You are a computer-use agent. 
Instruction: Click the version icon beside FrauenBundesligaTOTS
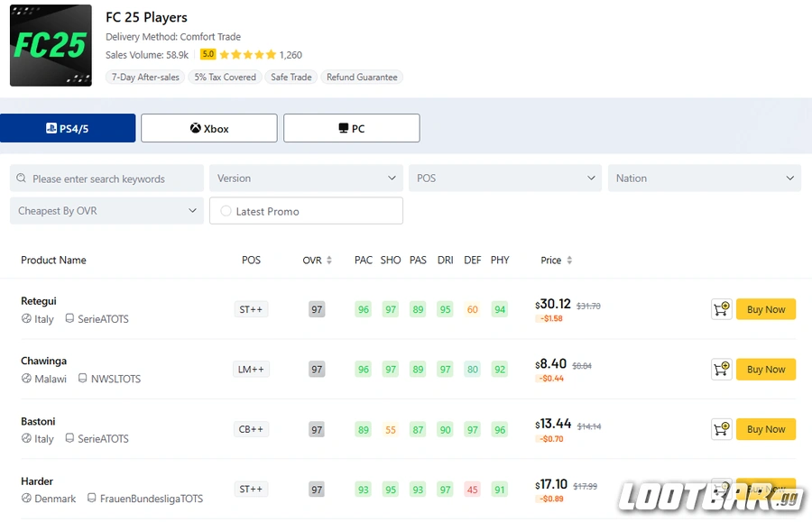92,498
